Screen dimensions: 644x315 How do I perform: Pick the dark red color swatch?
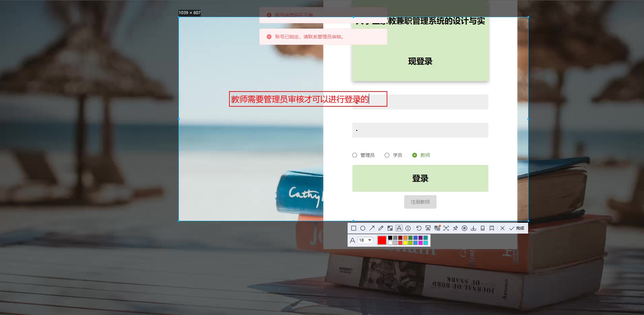400,238
